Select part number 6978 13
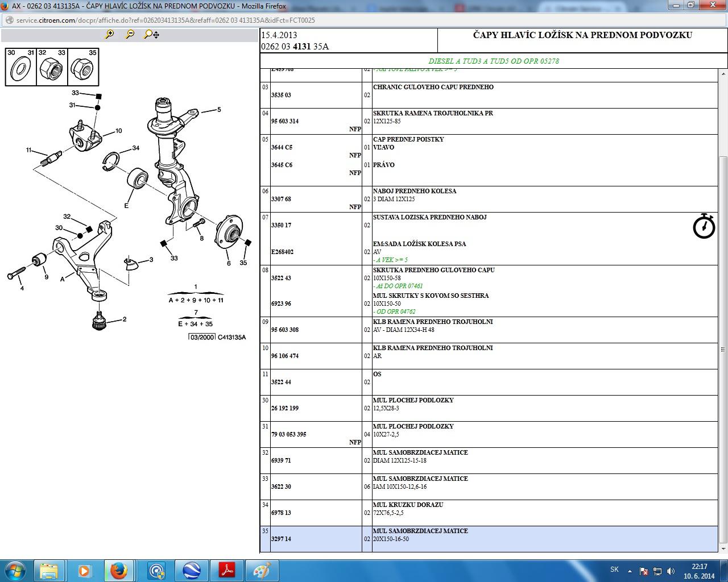Viewport: 728px width, 582px height. (x=281, y=513)
